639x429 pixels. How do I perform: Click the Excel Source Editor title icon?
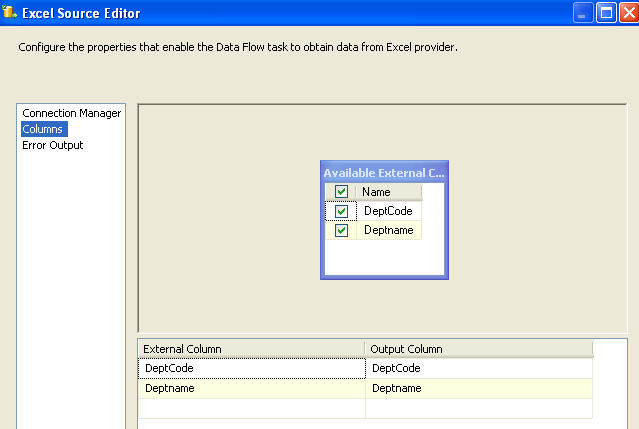(x=9, y=12)
